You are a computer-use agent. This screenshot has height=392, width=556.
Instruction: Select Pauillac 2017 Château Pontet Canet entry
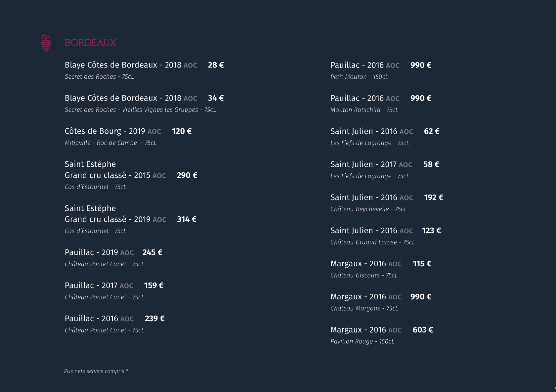(105, 291)
